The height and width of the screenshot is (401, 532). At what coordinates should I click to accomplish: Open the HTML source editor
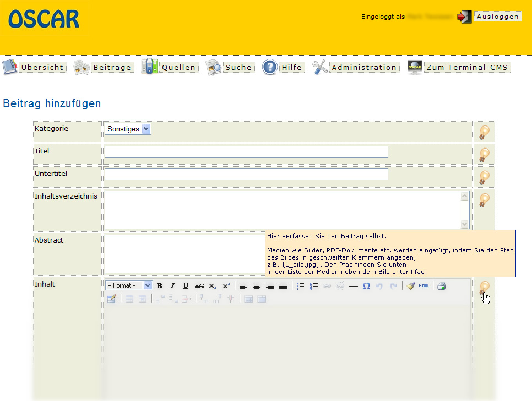click(x=424, y=286)
